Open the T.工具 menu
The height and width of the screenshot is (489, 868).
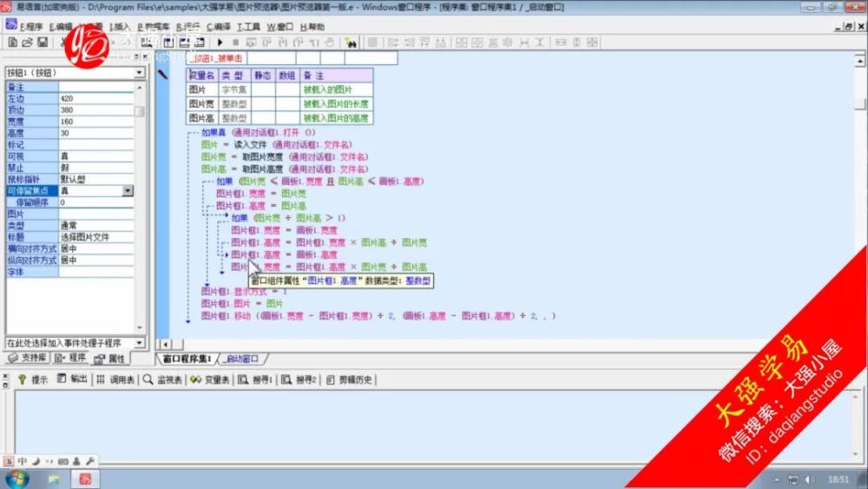click(x=248, y=27)
